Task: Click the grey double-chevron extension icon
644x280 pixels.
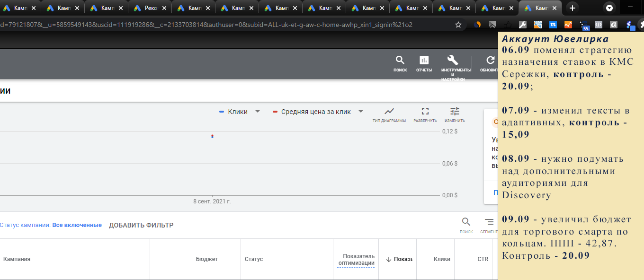Action: tap(492, 25)
